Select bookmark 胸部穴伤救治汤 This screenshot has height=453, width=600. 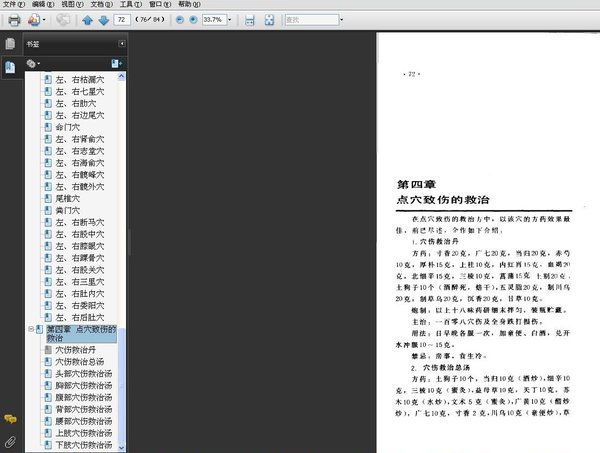tap(83, 385)
